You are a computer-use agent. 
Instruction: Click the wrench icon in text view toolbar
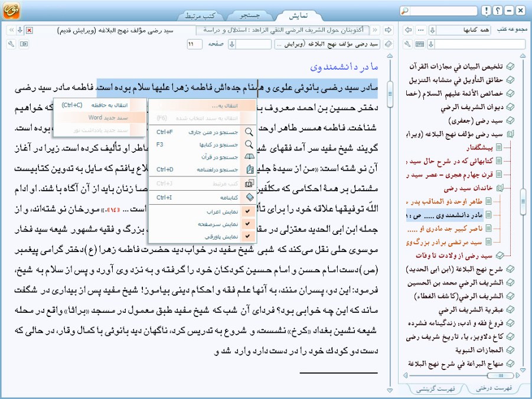click(x=11, y=44)
